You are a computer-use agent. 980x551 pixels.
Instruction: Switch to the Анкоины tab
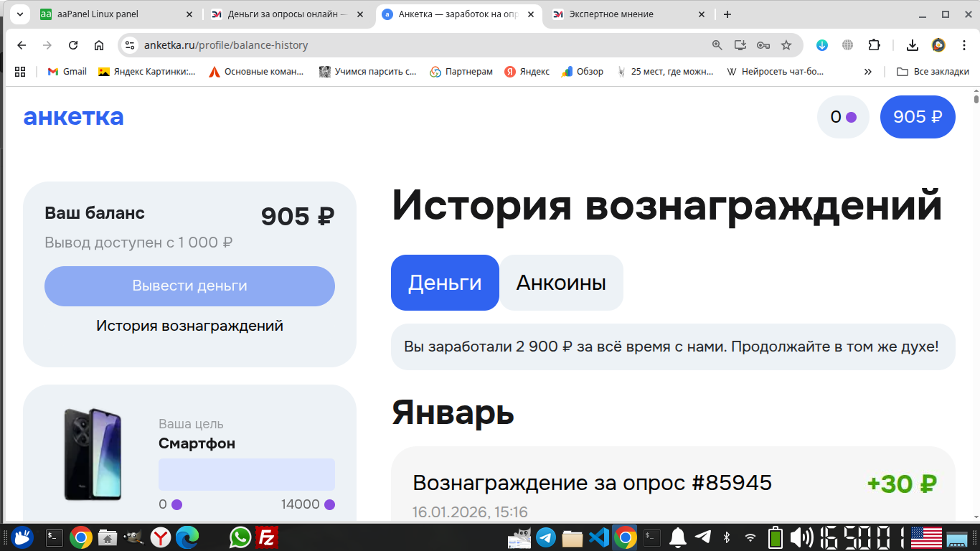(x=561, y=282)
